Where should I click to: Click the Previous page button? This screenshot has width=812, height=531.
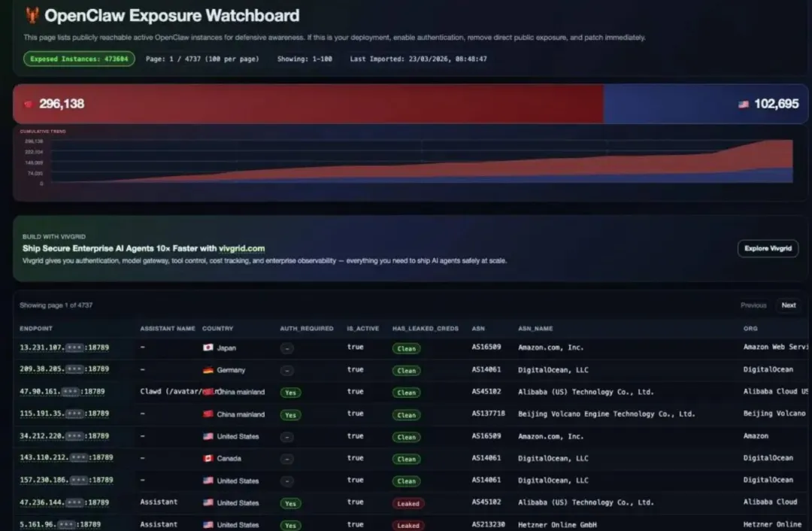(753, 305)
